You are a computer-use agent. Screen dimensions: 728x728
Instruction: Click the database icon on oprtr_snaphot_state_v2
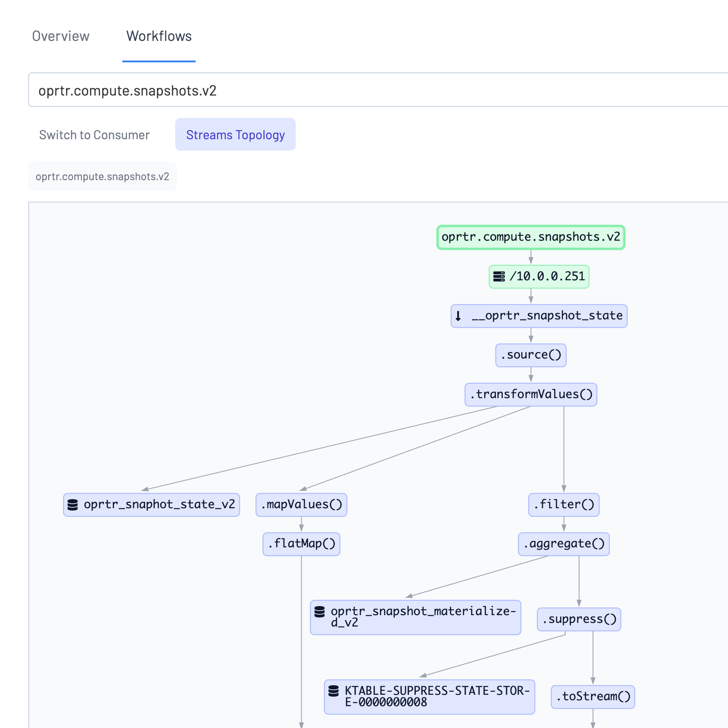point(73,505)
